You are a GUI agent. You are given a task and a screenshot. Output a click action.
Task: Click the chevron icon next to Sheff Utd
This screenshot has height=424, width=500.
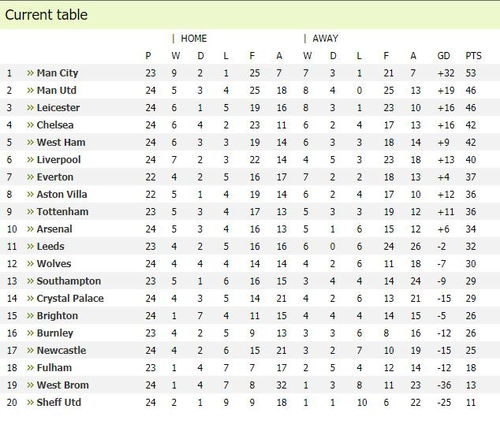point(30,402)
